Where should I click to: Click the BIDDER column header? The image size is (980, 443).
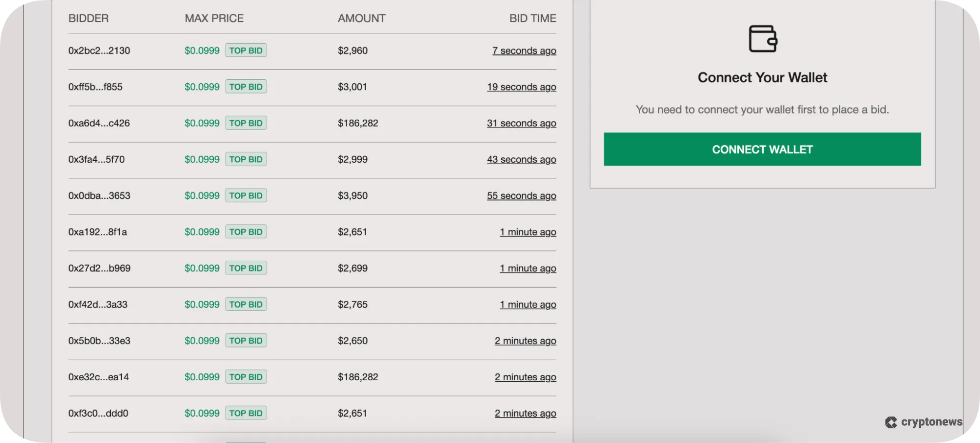89,18
